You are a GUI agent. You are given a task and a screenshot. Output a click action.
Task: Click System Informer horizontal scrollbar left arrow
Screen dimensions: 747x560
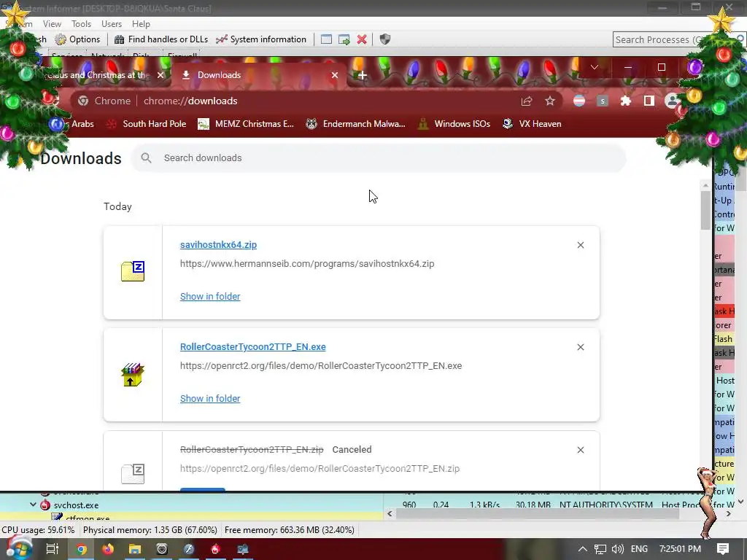click(390, 514)
